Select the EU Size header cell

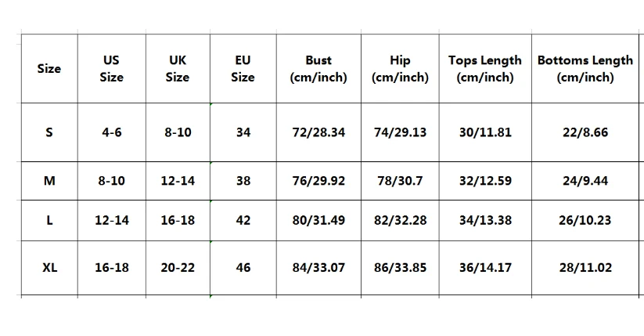(x=243, y=69)
